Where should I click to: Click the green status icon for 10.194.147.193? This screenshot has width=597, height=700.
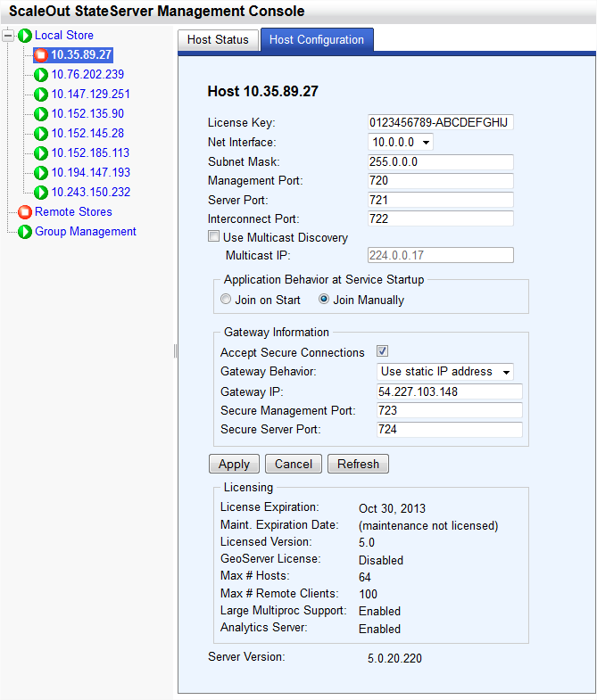41,172
